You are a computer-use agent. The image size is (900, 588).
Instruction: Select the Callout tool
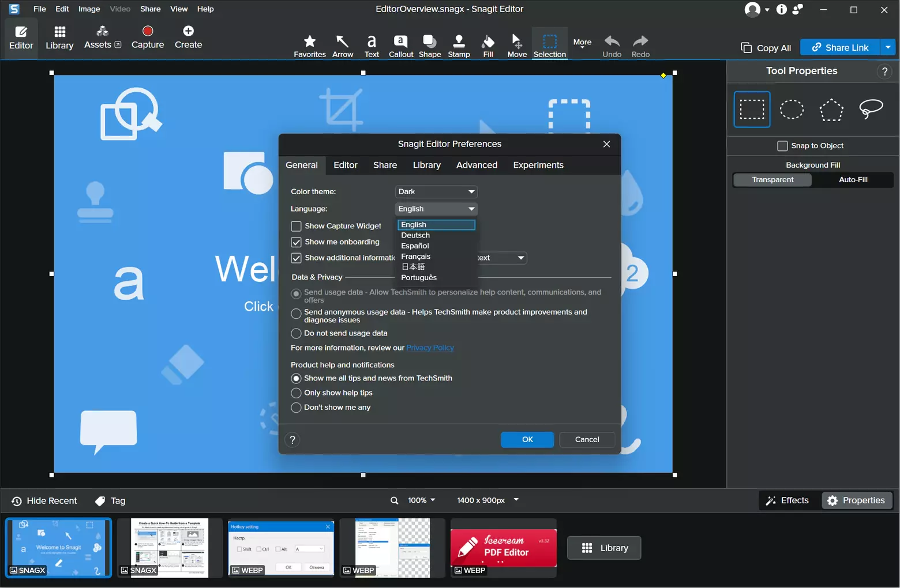pos(401,46)
